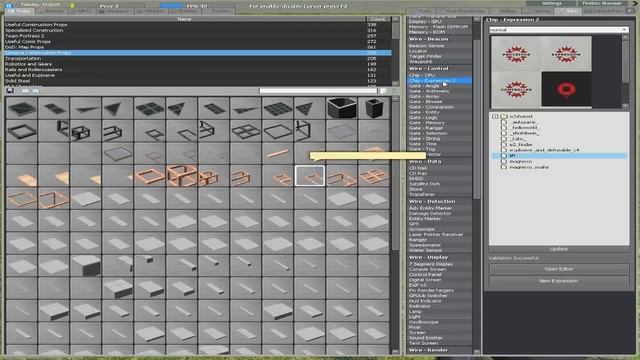Select _helloworld_ in the file tree
Screen dimensions: 640x360
[524, 127]
